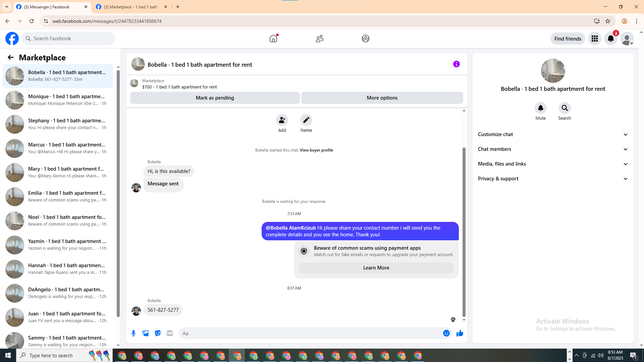The image size is (644, 362).
Task: Open the account profile picture menu
Action: pos(627,39)
